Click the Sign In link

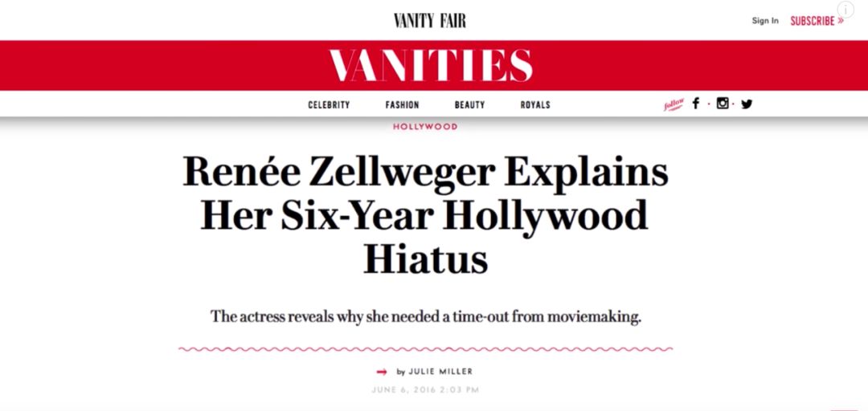[765, 21]
